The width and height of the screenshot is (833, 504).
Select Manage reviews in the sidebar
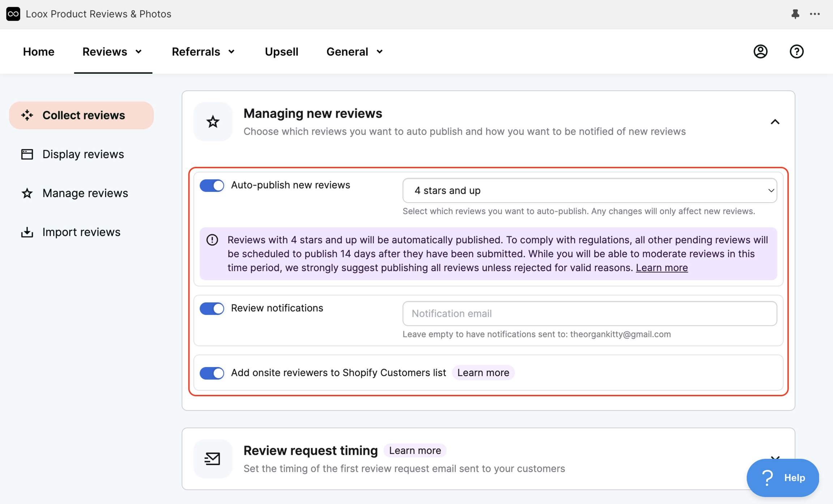[85, 193]
